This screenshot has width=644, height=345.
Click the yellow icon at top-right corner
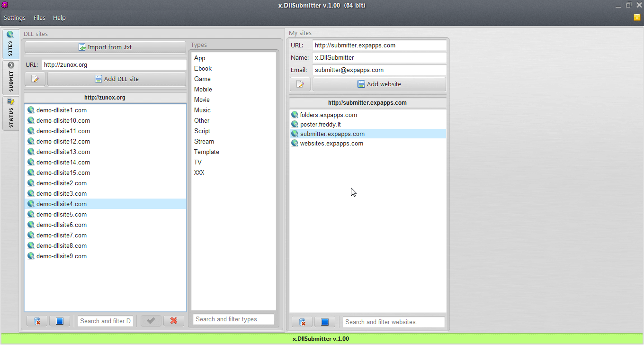point(637,18)
